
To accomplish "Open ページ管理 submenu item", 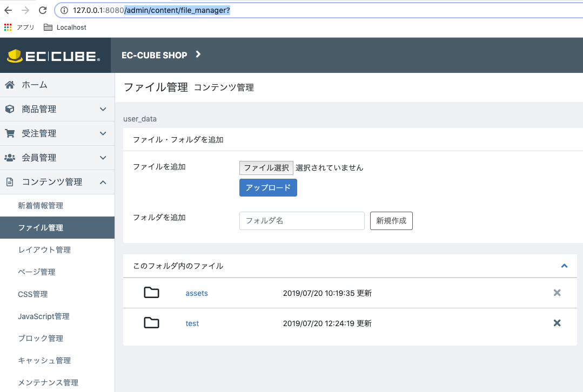I will (x=57, y=272).
